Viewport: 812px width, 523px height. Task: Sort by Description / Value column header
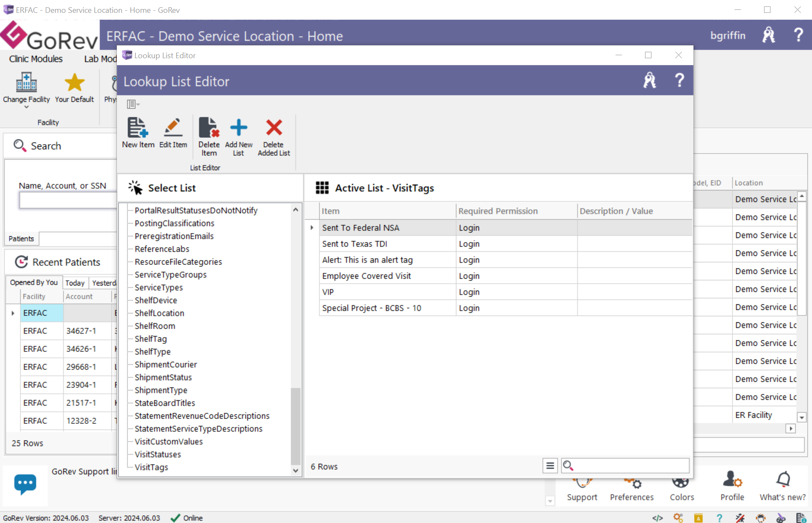[x=634, y=211]
